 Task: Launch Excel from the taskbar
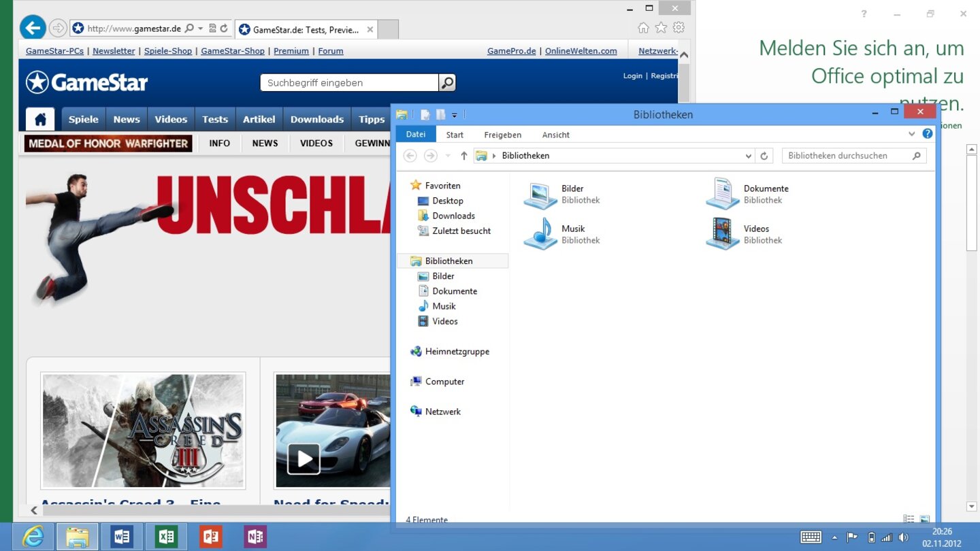tap(166, 537)
